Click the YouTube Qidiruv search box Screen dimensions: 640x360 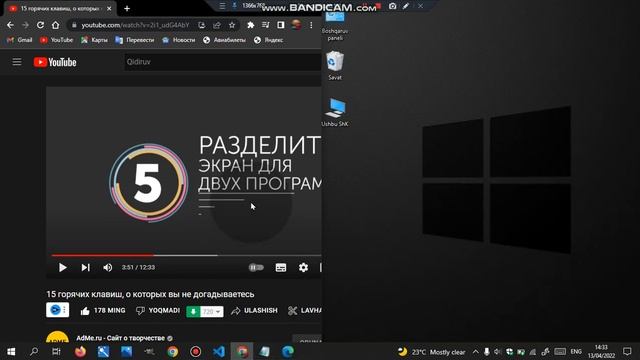[x=223, y=62]
